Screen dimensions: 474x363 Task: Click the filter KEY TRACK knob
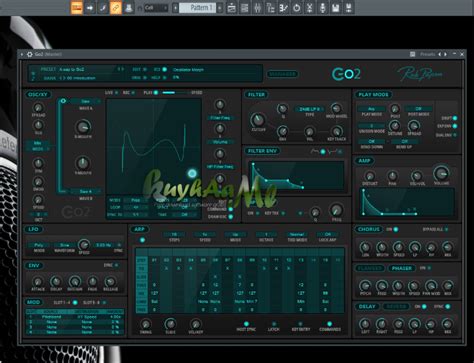[336, 131]
